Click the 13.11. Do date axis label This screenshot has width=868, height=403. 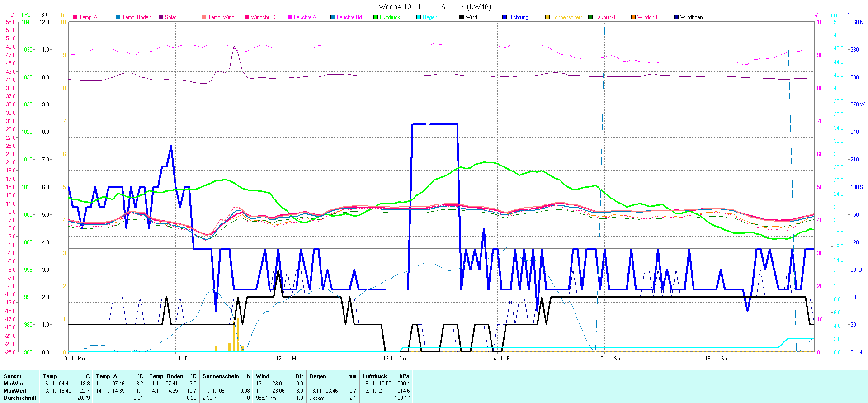click(x=394, y=359)
